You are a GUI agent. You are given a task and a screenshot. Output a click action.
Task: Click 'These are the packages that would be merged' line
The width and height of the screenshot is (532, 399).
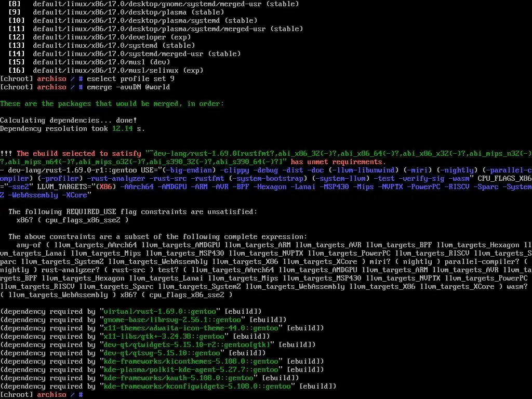click(112, 104)
